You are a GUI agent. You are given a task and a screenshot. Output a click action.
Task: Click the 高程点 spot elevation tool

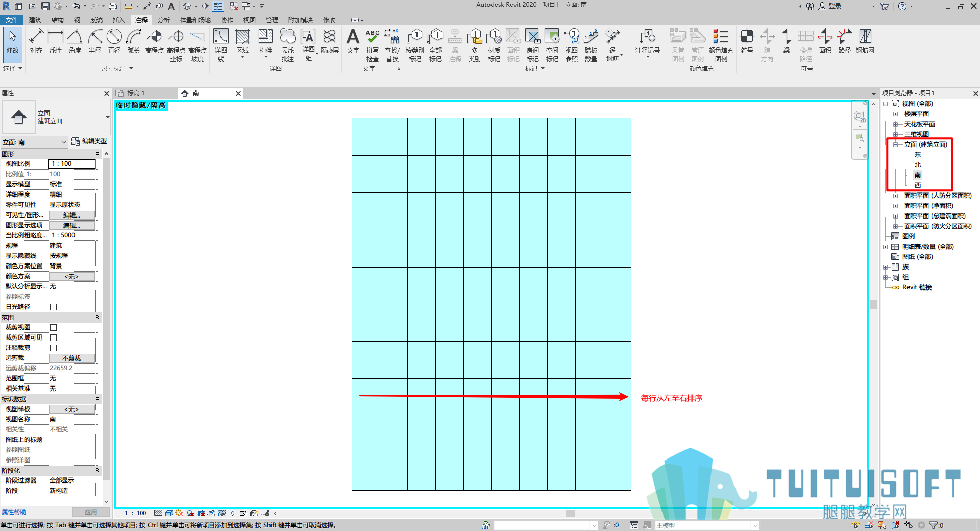point(155,41)
